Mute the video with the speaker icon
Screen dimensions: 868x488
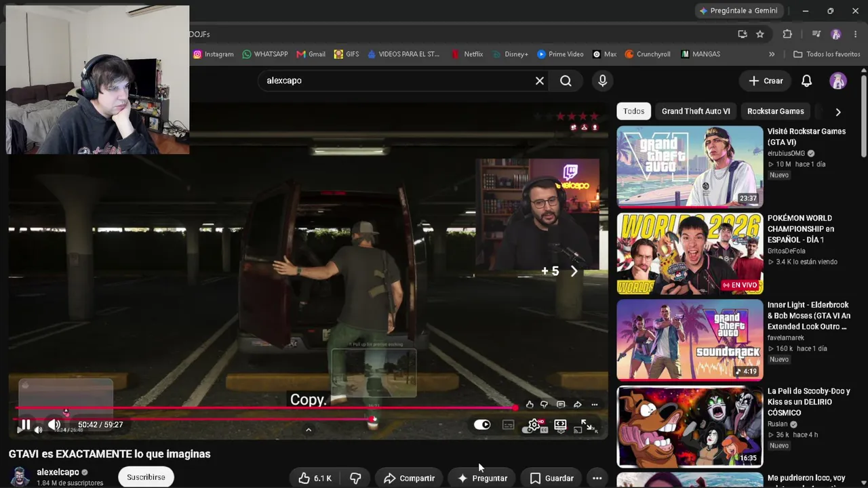[x=54, y=425]
